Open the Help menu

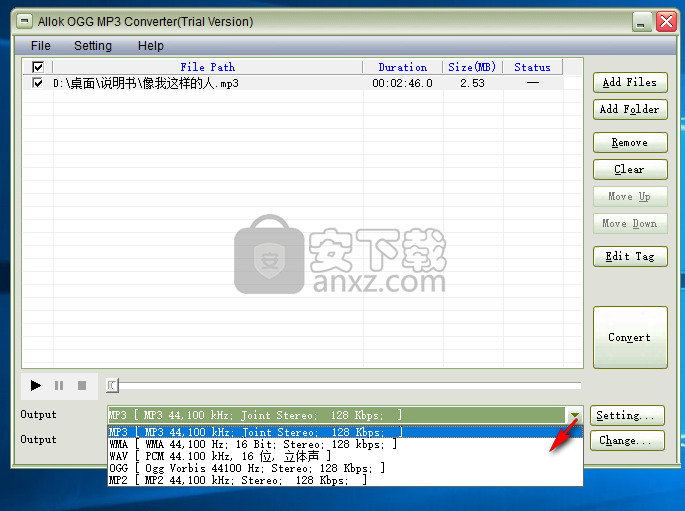pyautogui.click(x=151, y=46)
